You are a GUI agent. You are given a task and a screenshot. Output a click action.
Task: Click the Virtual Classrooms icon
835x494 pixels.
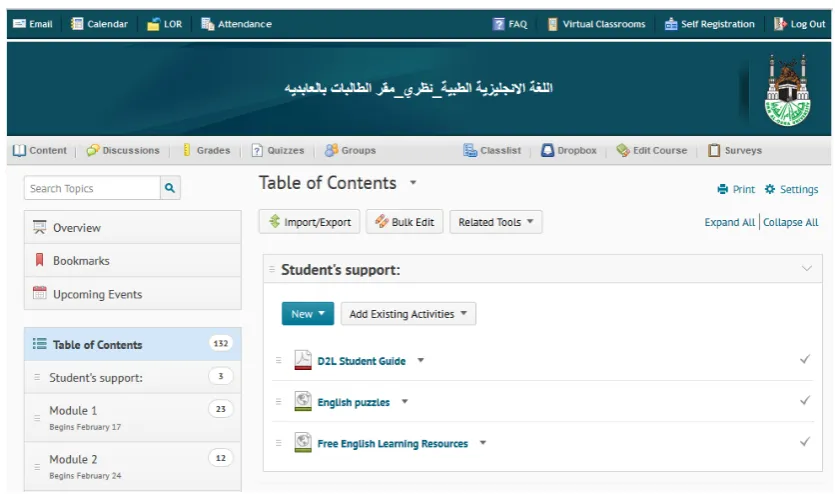click(553, 24)
